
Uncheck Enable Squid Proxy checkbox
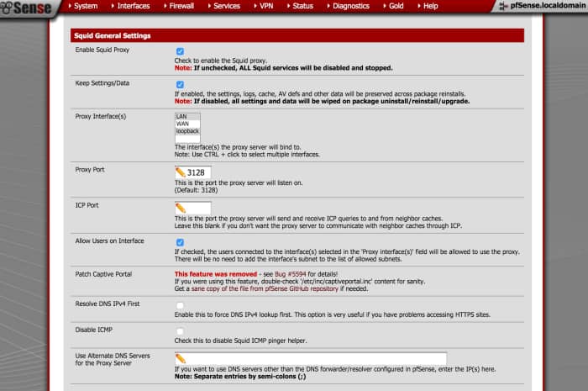[x=180, y=51]
